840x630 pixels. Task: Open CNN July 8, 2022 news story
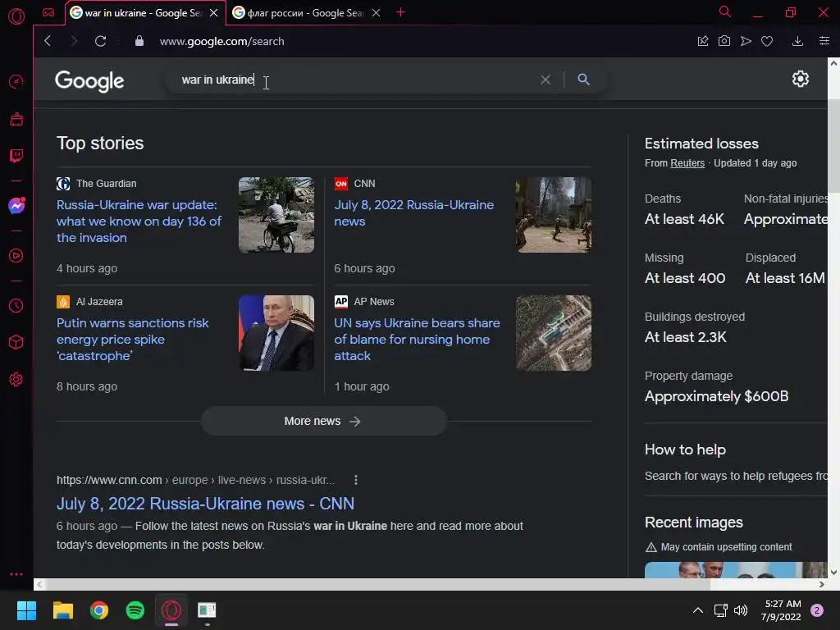414,212
